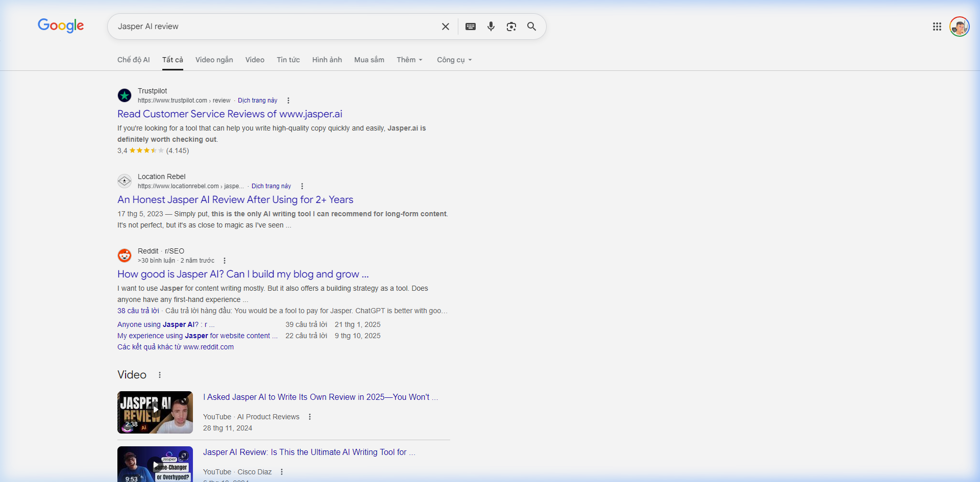
Task: Clear the search query with the X icon
Action: click(446, 26)
